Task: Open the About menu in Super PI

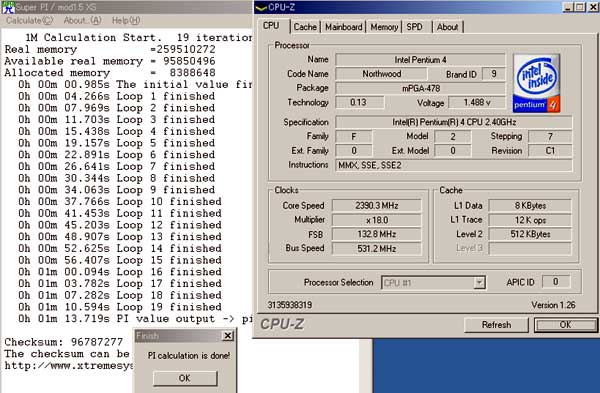Action: [x=82, y=21]
